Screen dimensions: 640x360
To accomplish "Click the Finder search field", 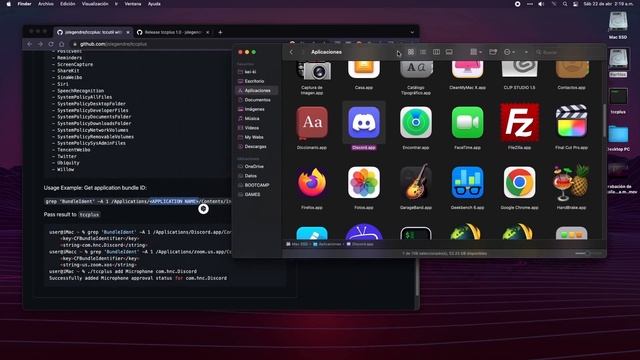I will click(568, 52).
